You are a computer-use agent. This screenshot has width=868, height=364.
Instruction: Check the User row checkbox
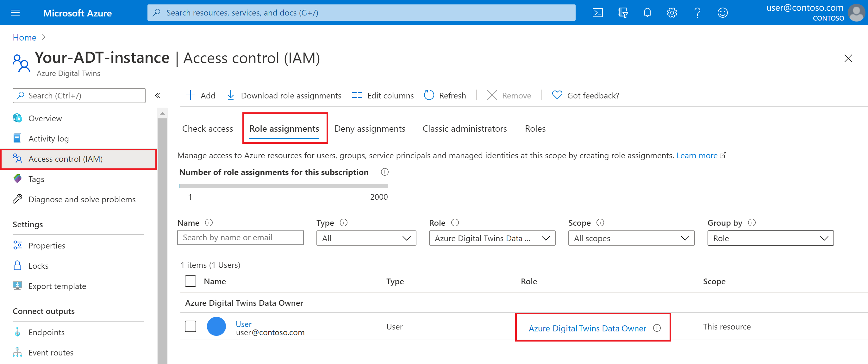click(190, 327)
